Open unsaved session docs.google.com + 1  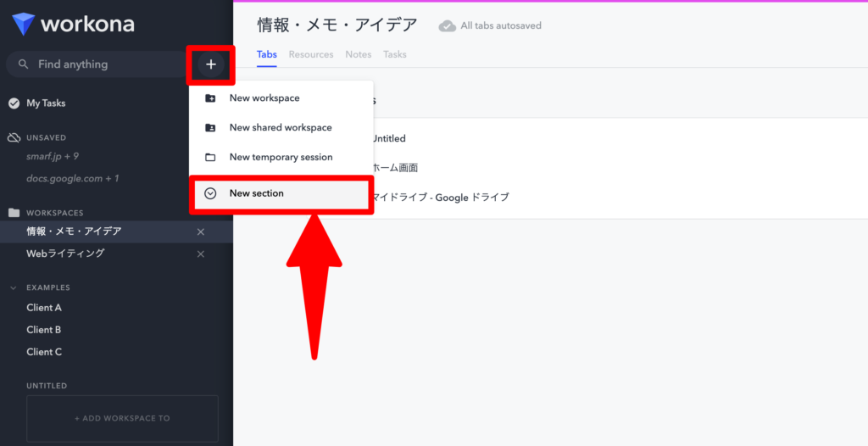pos(73,178)
